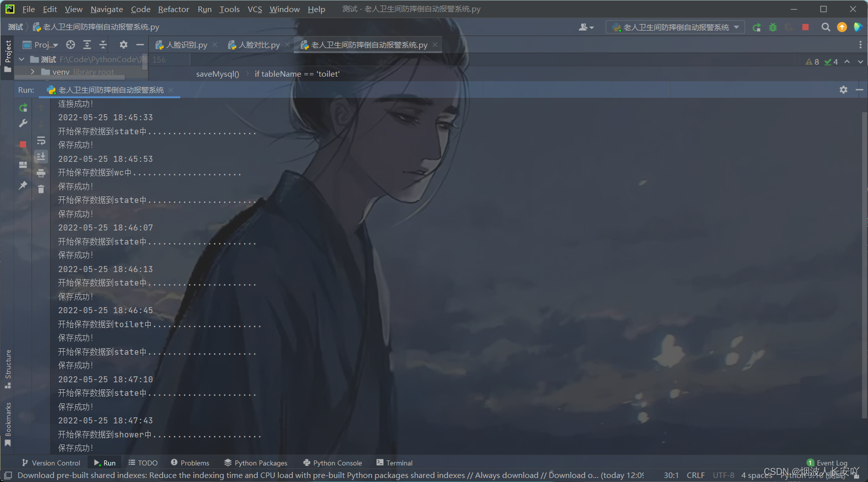
Task: Expand the venv library root folder
Action: pyautogui.click(x=33, y=72)
